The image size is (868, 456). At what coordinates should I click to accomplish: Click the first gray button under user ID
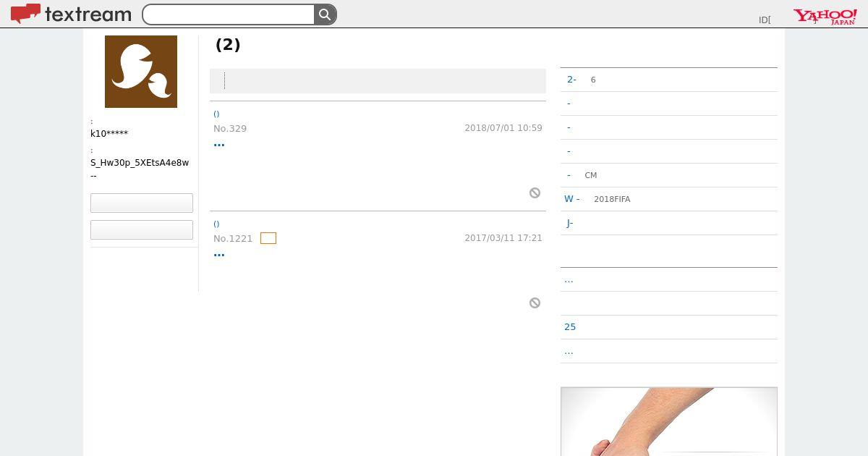pyautogui.click(x=142, y=203)
